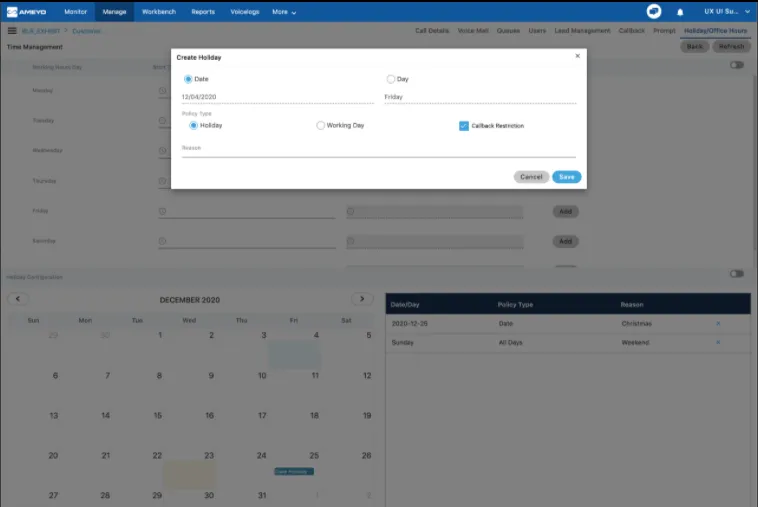The image size is (758, 507).
Task: Switch to Prompt tab
Action: pyautogui.click(x=664, y=30)
